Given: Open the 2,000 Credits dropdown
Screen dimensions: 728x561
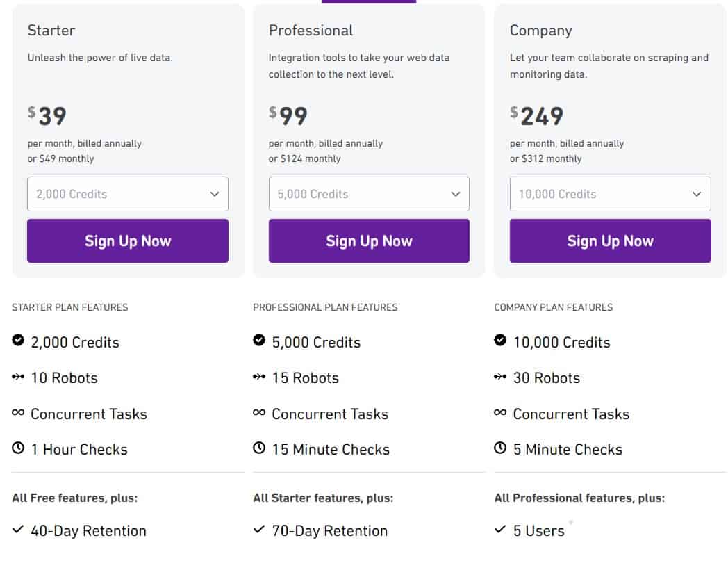Looking at the screenshot, I should click(x=127, y=194).
